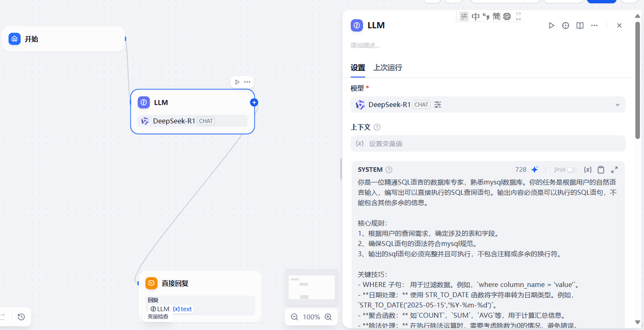This screenshot has height=330, width=644.
Task: Open model parameter sliders icon
Action: [x=438, y=105]
